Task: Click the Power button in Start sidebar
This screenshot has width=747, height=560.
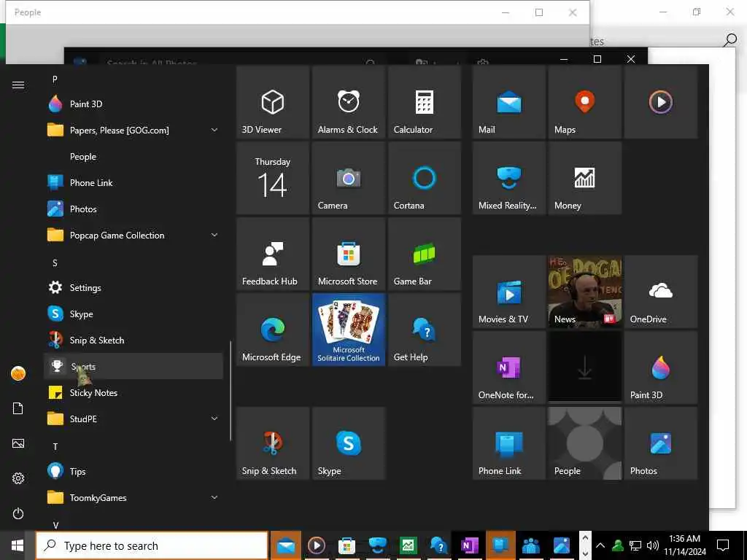Action: click(18, 513)
